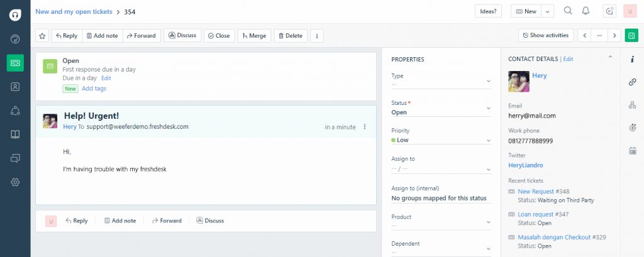
Task: Collapse the side panel with green button
Action: 631,35
